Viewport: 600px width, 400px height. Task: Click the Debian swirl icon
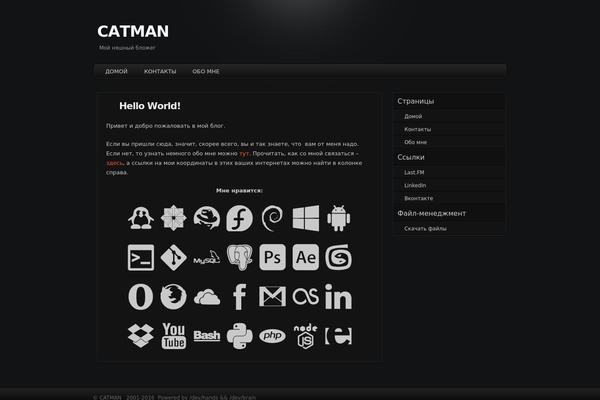(272, 218)
